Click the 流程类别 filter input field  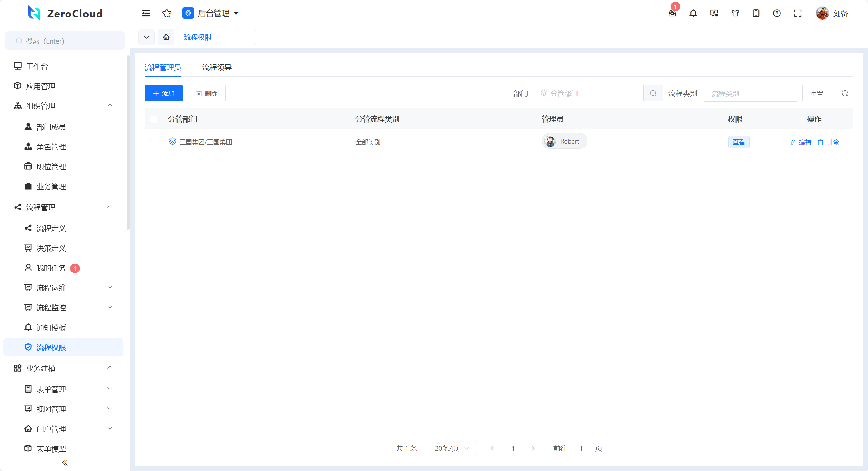point(750,93)
